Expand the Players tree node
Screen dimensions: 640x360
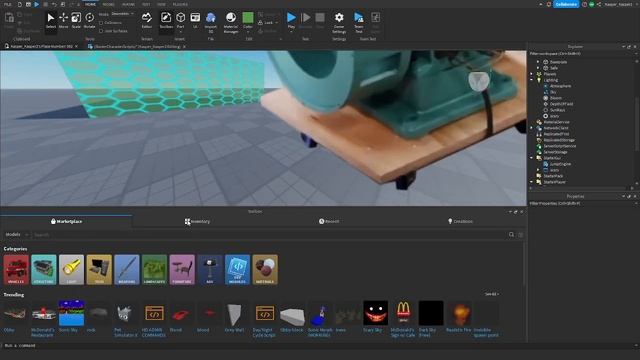click(532, 74)
